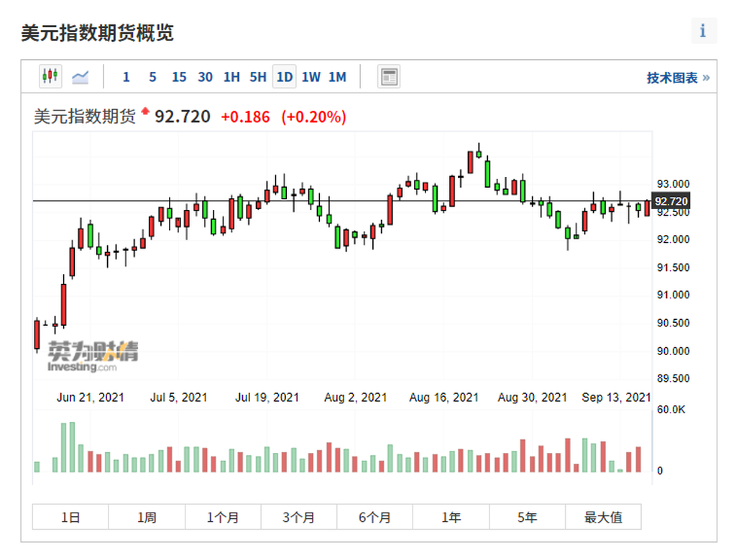Viewport: 736px width, 560px height.
Task: Click the 92.000 price axis label
Action: pyautogui.click(x=673, y=239)
